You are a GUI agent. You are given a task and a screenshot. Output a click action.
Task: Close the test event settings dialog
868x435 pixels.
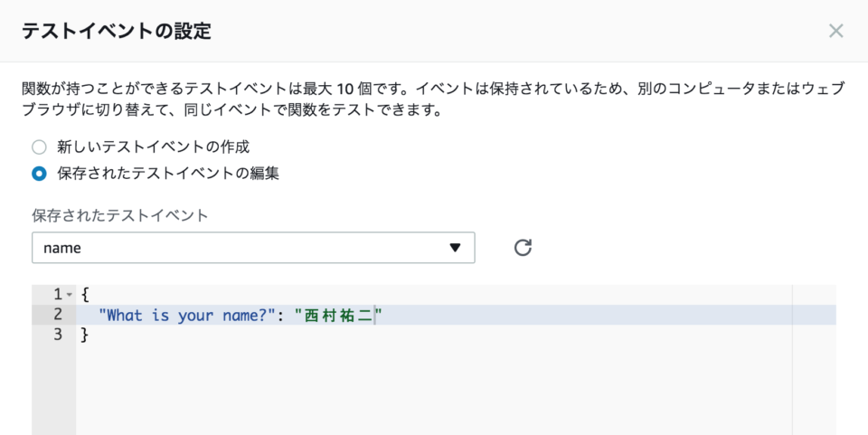click(836, 31)
